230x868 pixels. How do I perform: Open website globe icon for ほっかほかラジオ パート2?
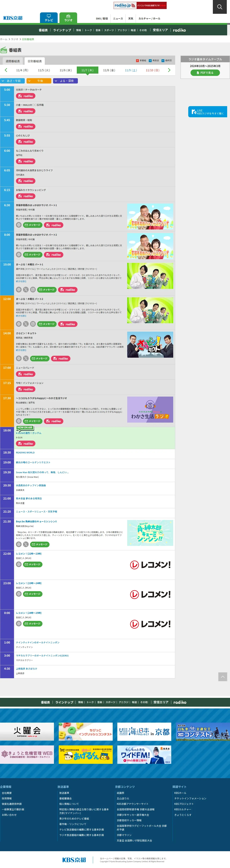19,255
